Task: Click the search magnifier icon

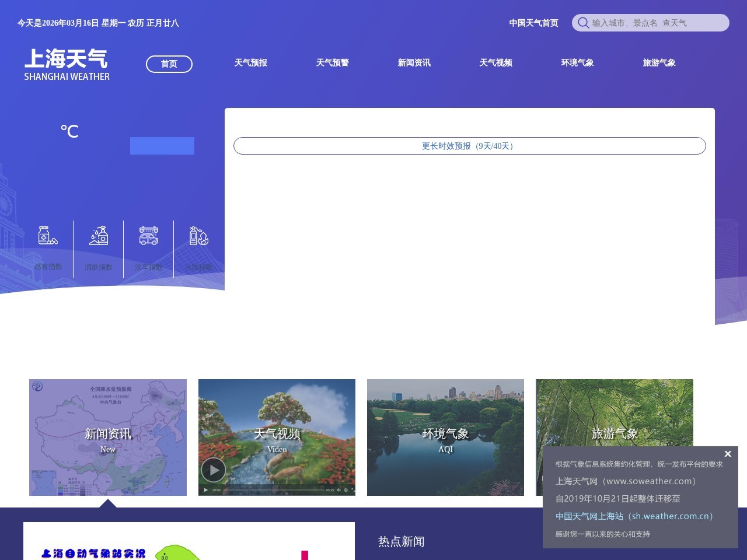Action: point(583,23)
